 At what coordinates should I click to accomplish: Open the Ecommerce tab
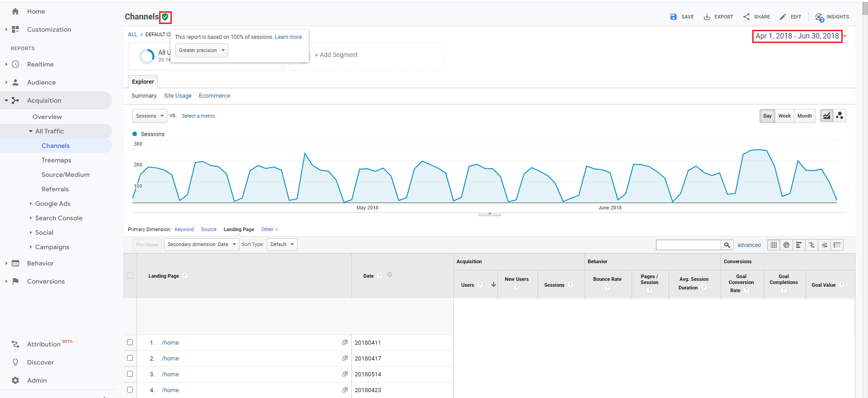click(x=214, y=96)
